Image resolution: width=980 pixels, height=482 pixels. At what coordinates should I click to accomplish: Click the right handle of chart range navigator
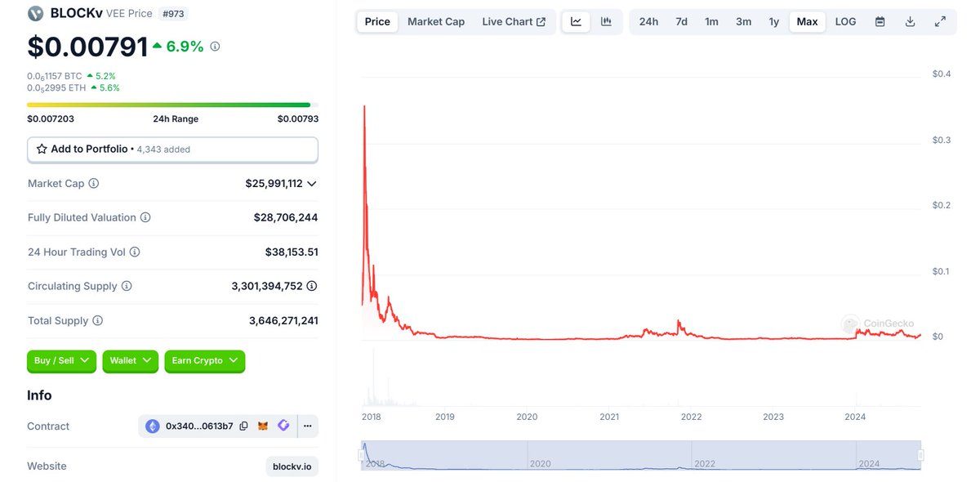click(x=920, y=455)
